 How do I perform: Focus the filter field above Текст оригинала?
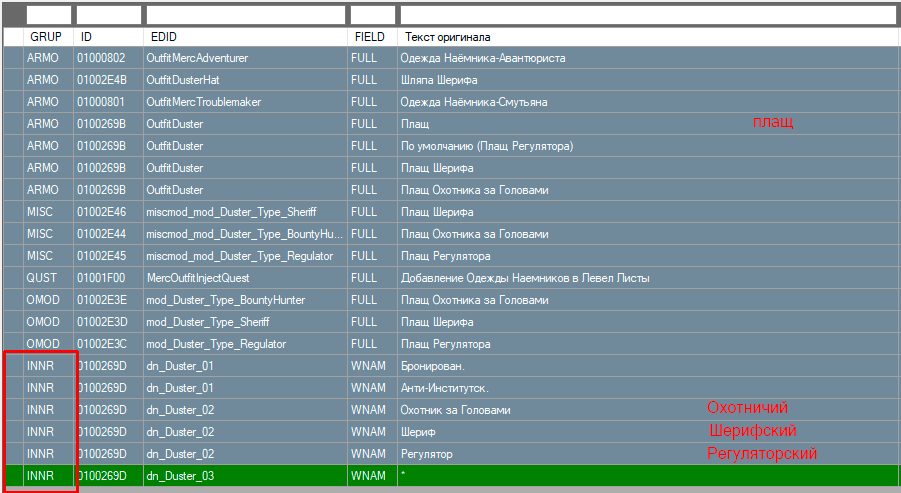point(648,15)
